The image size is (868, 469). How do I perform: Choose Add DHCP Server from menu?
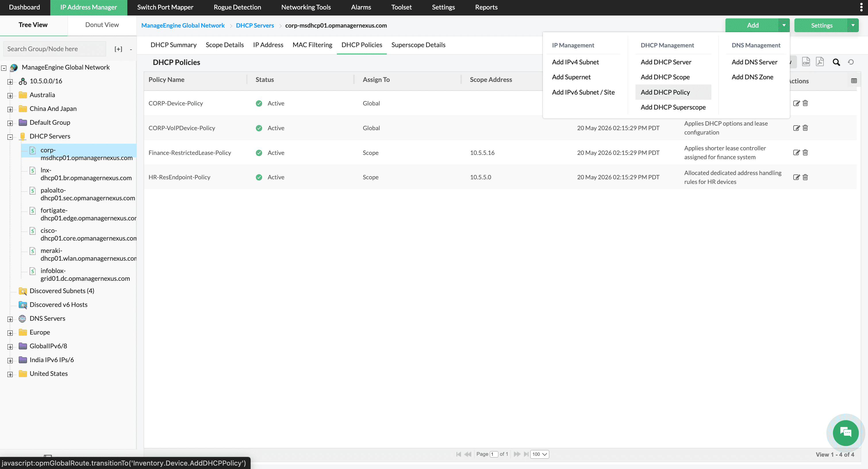coord(666,62)
